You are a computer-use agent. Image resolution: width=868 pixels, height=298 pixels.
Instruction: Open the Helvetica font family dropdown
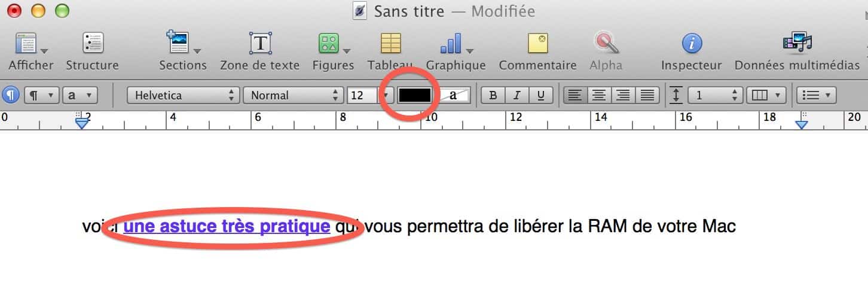tap(182, 95)
